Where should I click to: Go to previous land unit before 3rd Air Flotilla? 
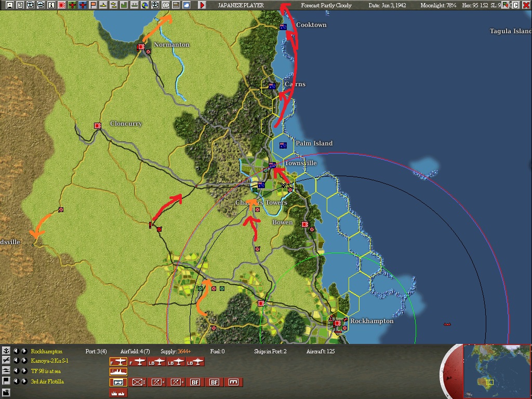16,381
